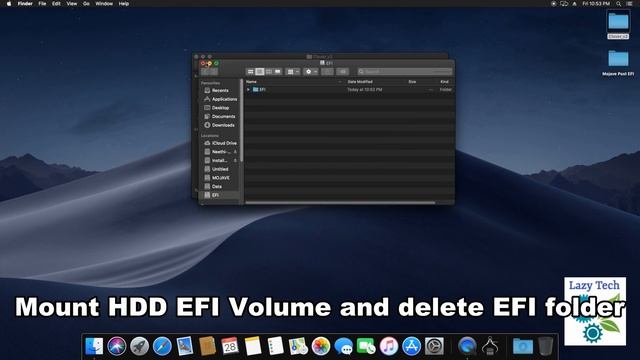Open Reminders from the Dock
The height and width of the screenshot is (360, 640).
click(x=275, y=346)
